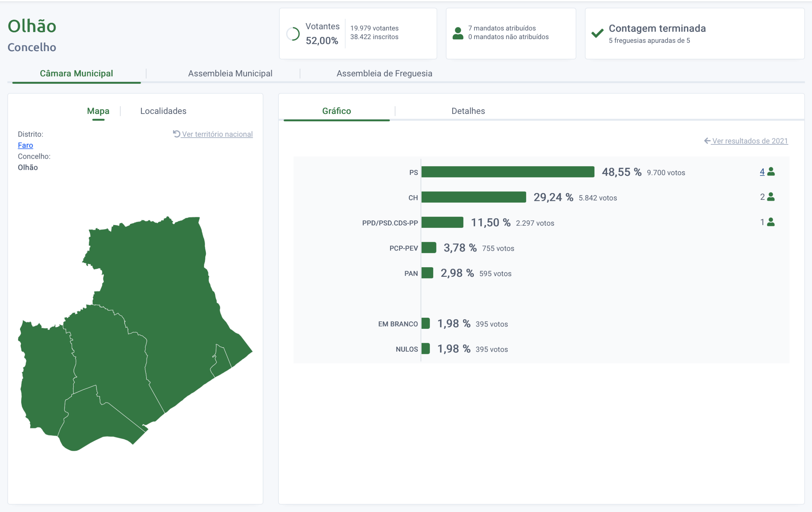Open the Assembleia de Freguesia tab
The image size is (812, 512).
(x=384, y=74)
